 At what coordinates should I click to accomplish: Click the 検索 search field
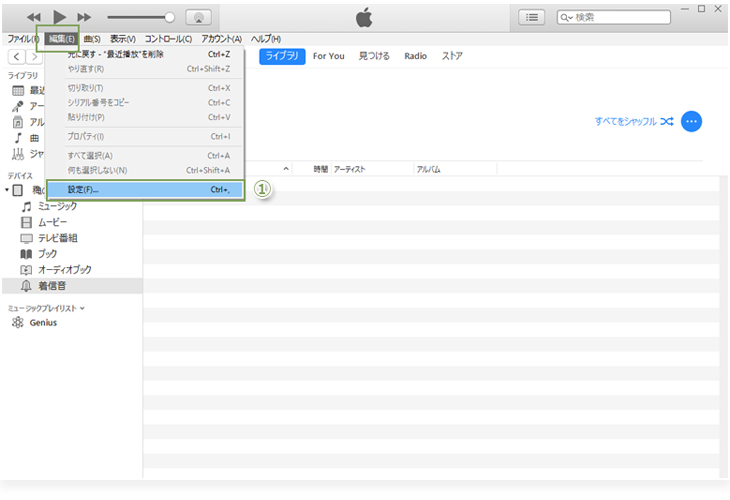pyautogui.click(x=614, y=18)
